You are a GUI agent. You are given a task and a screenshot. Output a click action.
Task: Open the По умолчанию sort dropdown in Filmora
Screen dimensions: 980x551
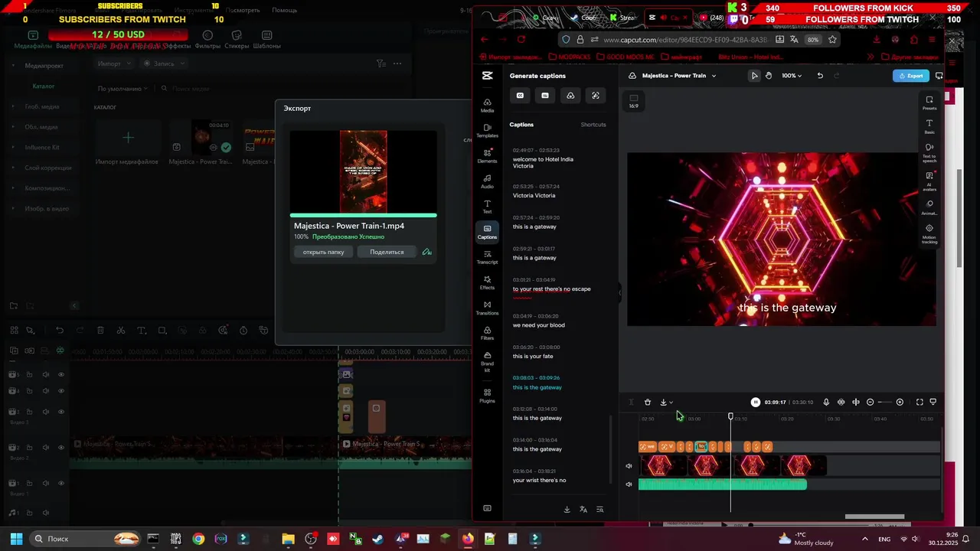(122, 89)
